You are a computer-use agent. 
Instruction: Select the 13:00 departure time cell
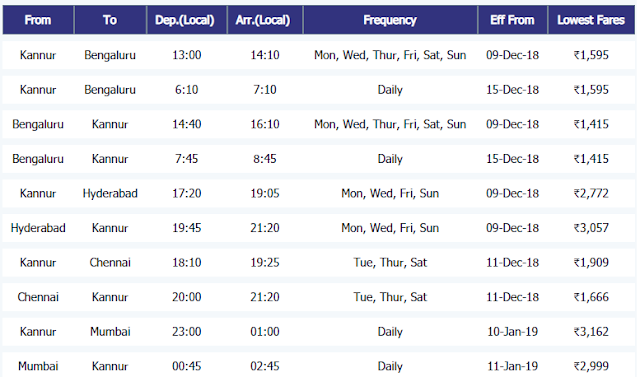tap(187, 55)
